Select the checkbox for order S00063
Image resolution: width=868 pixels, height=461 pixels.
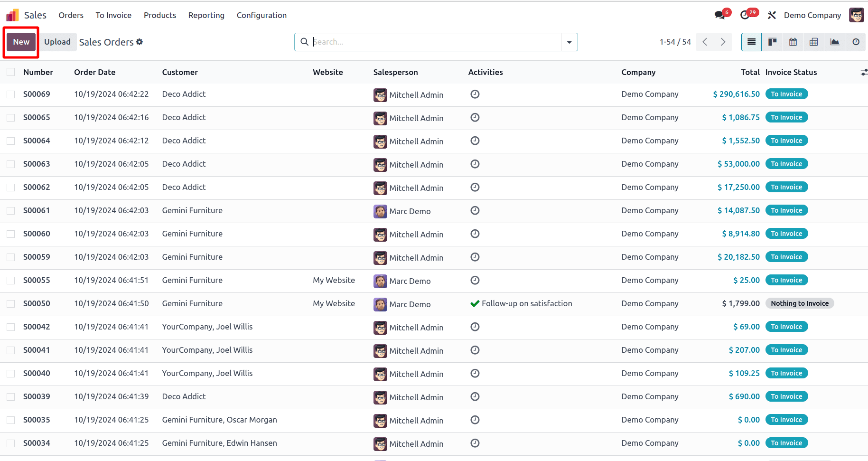click(x=10, y=164)
